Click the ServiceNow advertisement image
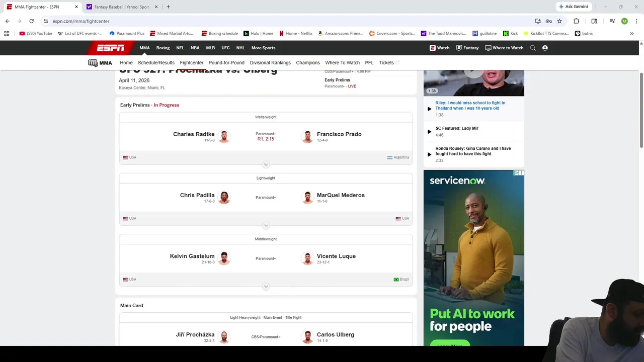The width and height of the screenshot is (644, 362). pyautogui.click(x=473, y=258)
